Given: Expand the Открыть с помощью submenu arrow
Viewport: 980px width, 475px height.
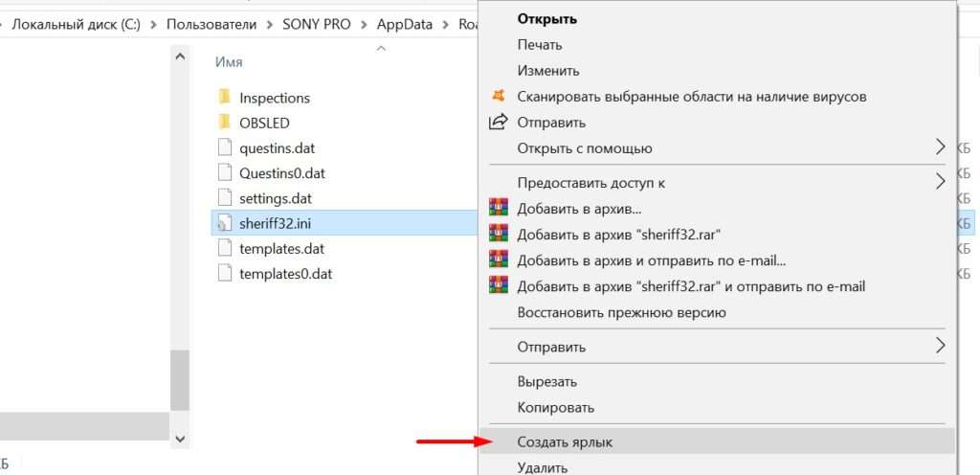Looking at the screenshot, I should [x=940, y=147].
